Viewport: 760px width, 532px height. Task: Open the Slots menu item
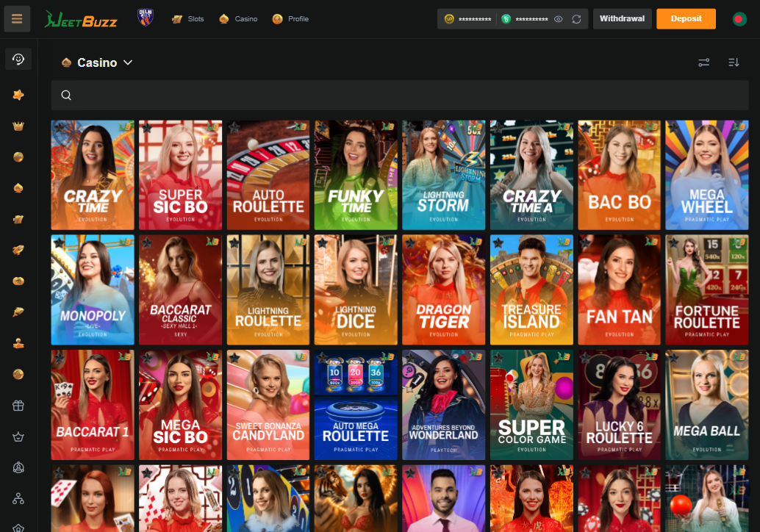pyautogui.click(x=187, y=19)
